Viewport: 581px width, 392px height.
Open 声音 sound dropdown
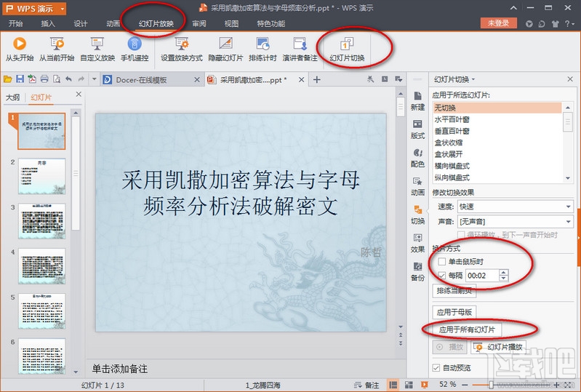tap(568, 222)
